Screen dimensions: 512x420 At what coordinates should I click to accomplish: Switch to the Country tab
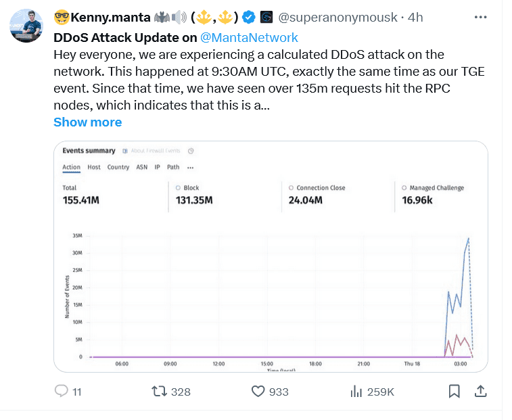click(x=118, y=167)
